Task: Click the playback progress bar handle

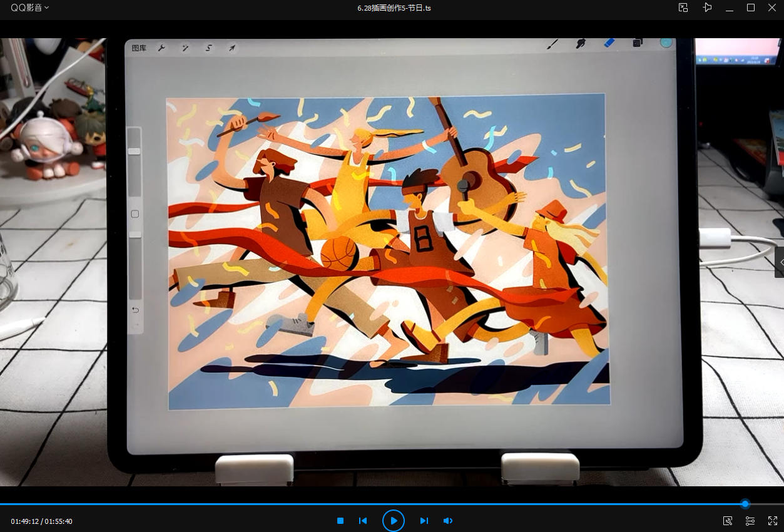Action: 745,504
